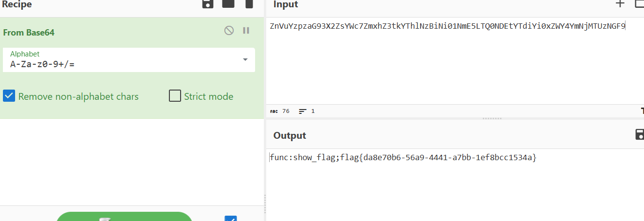The height and width of the screenshot is (221, 644).
Task: Save output to file icon
Action: 640,135
